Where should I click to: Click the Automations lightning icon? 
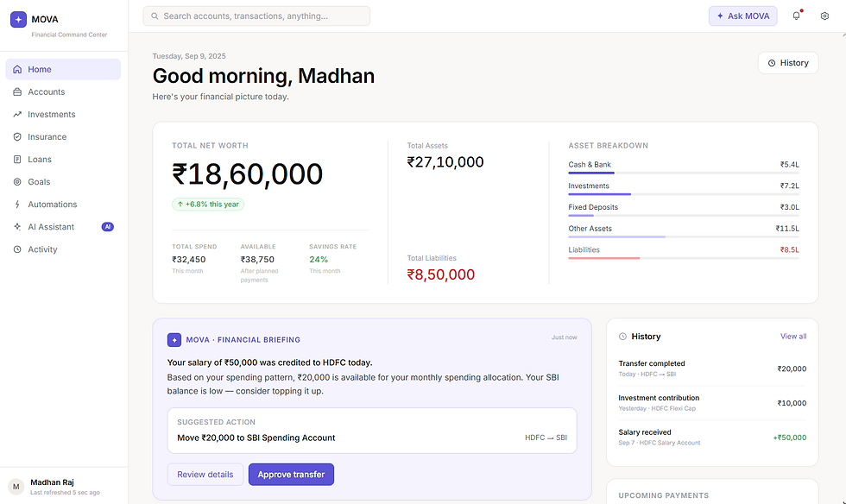[x=17, y=205]
